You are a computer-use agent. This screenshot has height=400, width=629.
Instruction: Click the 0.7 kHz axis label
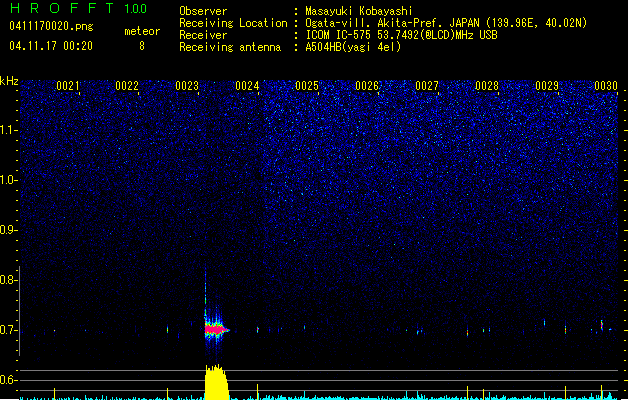click(x=9, y=330)
